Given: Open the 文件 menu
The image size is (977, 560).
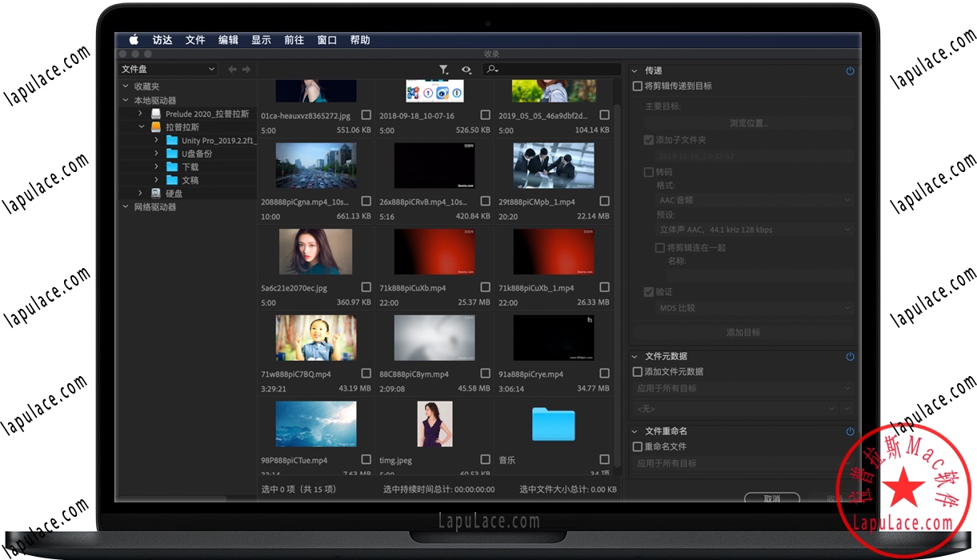Looking at the screenshot, I should pos(194,39).
